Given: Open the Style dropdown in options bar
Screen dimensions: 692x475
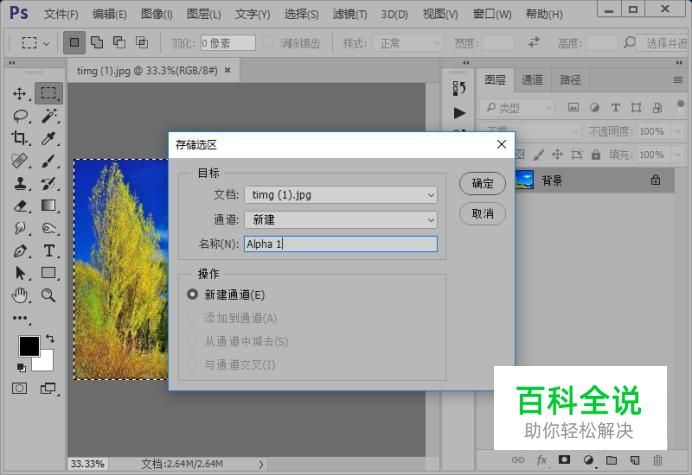Looking at the screenshot, I should 408,43.
